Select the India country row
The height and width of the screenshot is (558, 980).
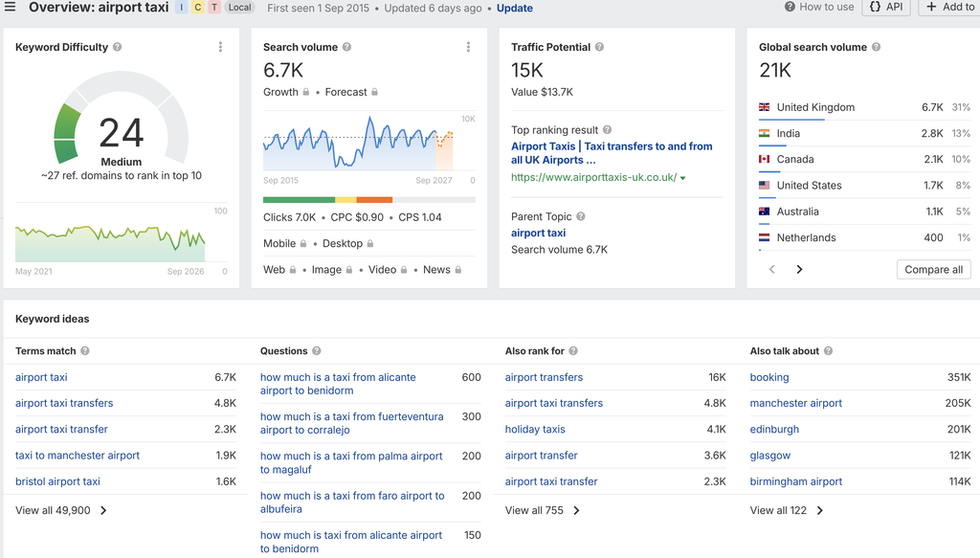coord(864,133)
